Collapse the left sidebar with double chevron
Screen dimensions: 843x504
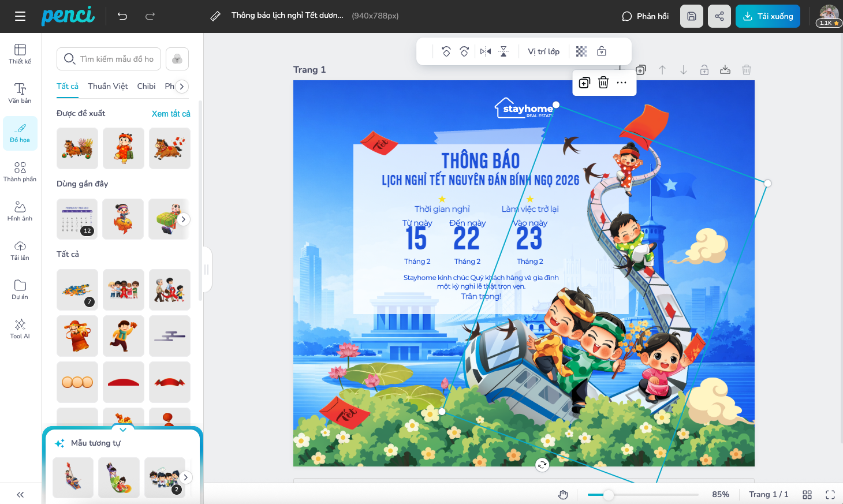20,495
